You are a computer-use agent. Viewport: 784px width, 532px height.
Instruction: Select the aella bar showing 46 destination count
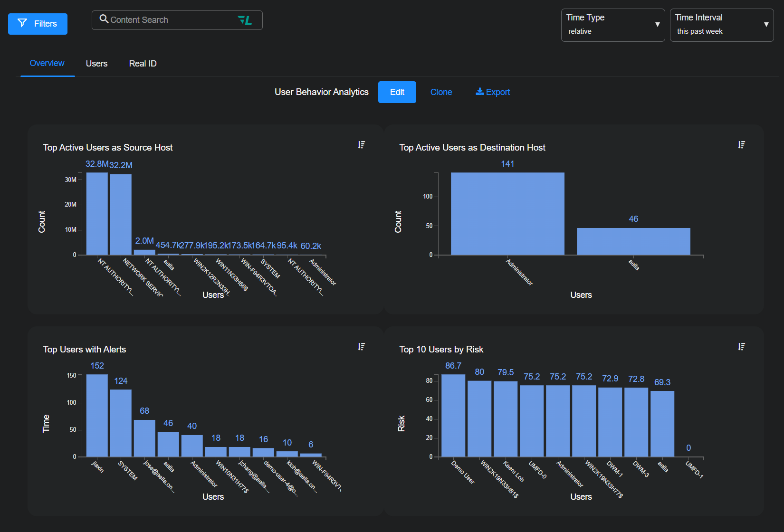point(633,241)
